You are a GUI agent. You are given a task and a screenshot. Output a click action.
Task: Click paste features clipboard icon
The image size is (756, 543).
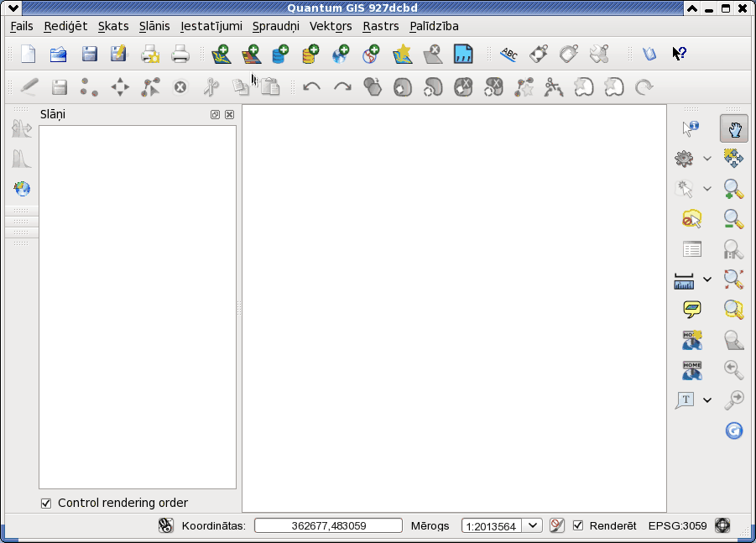pos(270,86)
